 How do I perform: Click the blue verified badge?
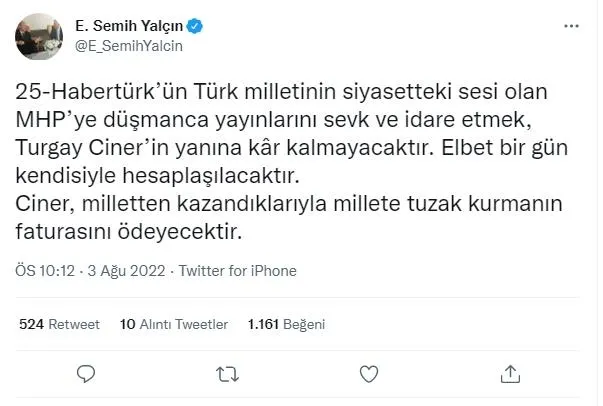pos(198,26)
